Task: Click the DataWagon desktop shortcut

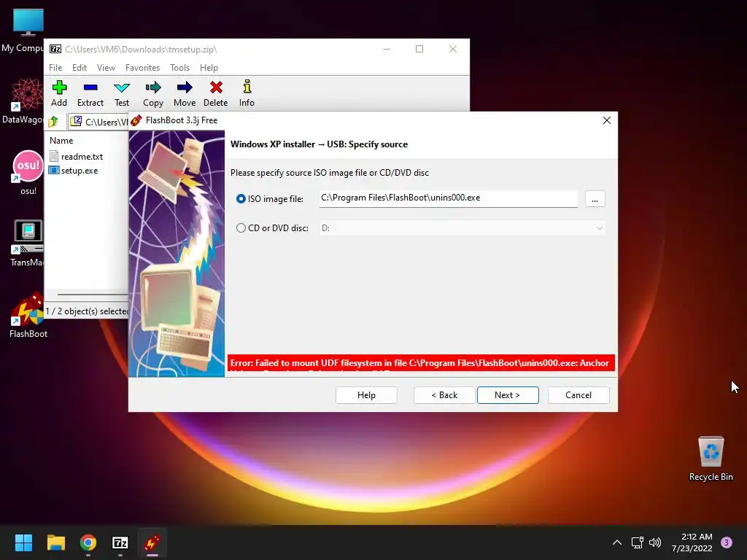Action: [x=23, y=101]
